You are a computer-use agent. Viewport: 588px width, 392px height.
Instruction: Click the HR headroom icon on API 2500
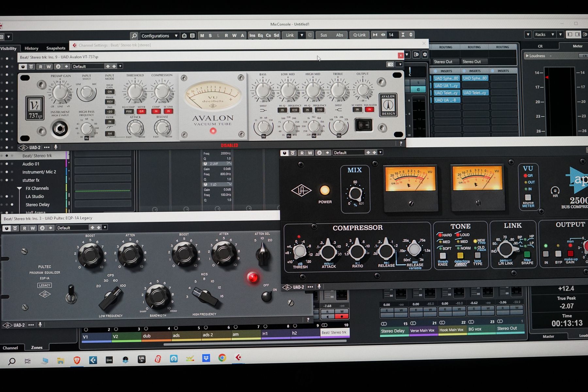tap(555, 191)
